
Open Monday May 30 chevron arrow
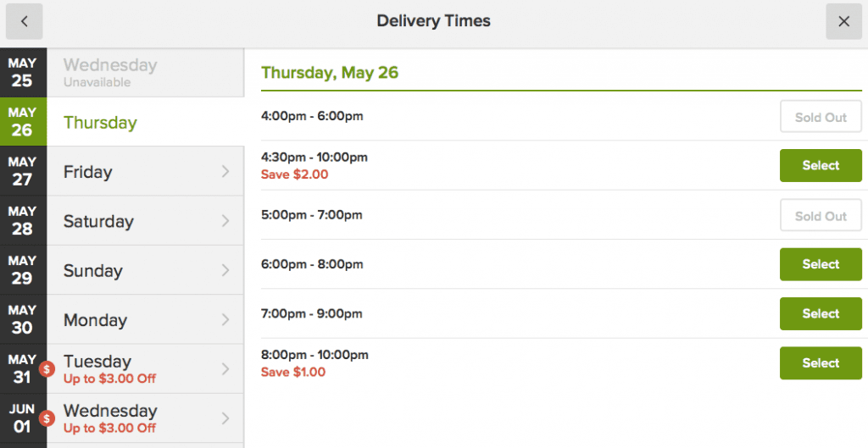225,319
